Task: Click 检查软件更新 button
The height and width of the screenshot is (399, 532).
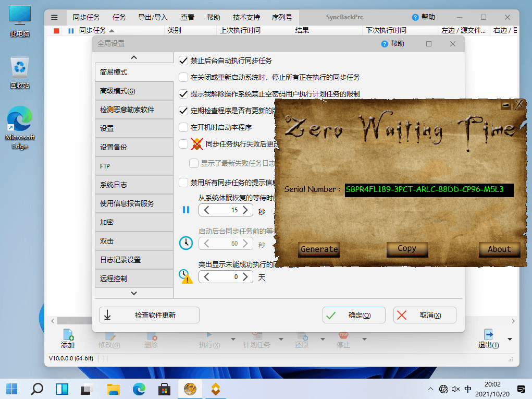Action: coord(150,315)
